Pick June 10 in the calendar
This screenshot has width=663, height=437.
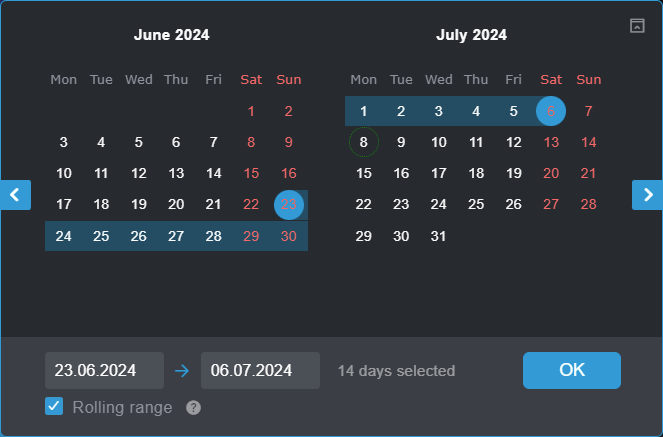click(64, 173)
